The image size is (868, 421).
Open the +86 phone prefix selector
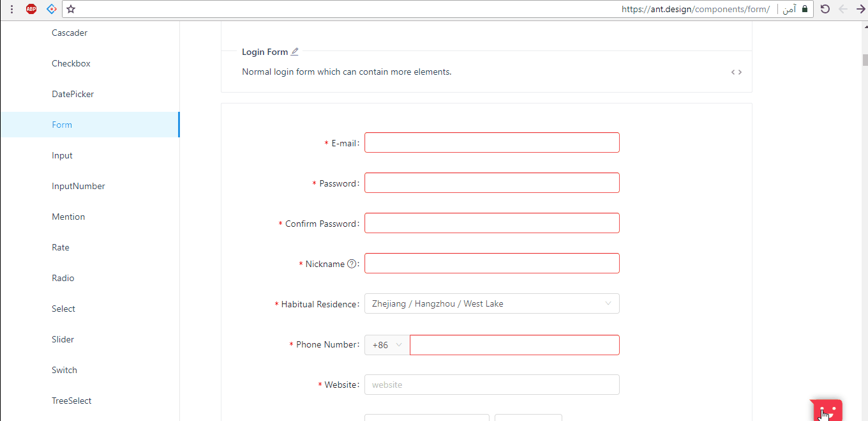[x=386, y=344]
